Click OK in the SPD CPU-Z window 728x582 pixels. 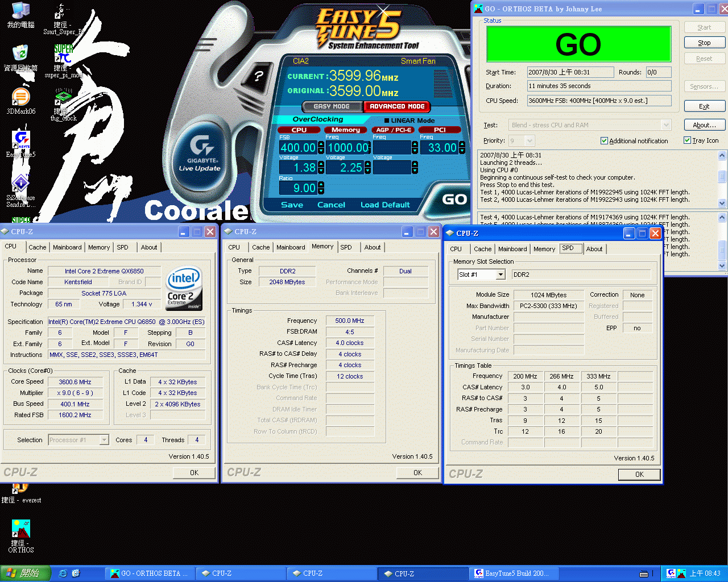(x=639, y=475)
